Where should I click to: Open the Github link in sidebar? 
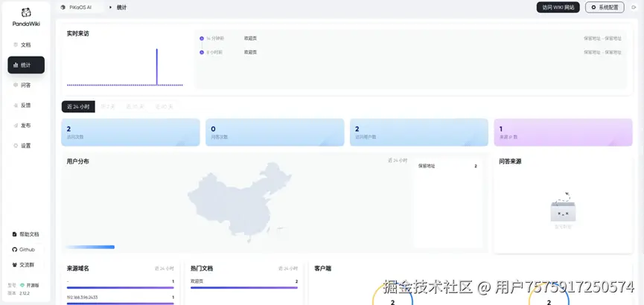[x=26, y=250]
